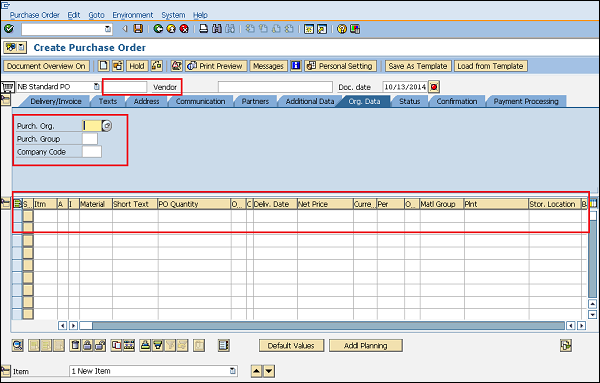The width and height of the screenshot is (600, 383).
Task: Click the red Cancel icon
Action: (x=184, y=29)
